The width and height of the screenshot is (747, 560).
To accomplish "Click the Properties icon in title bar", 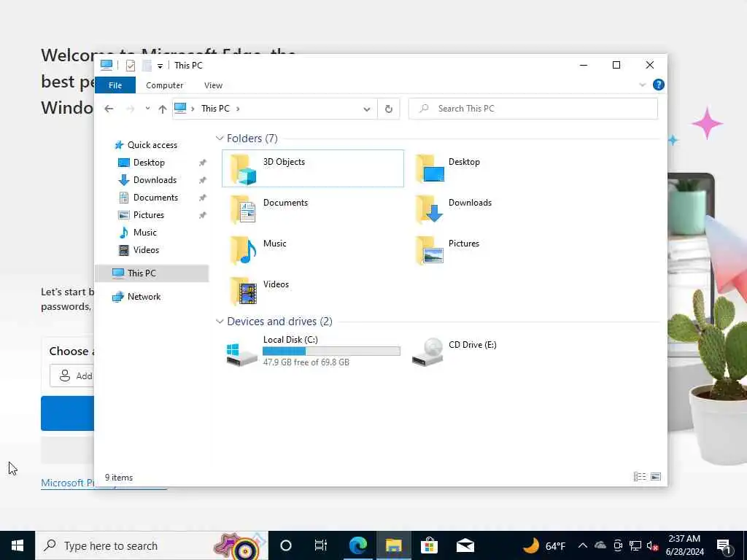I will (131, 65).
